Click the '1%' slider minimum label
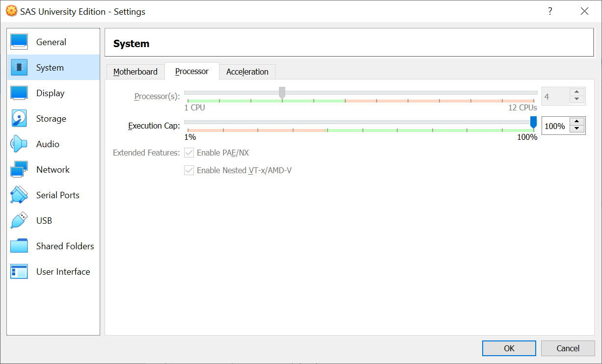This screenshot has height=364, width=602. (190, 137)
